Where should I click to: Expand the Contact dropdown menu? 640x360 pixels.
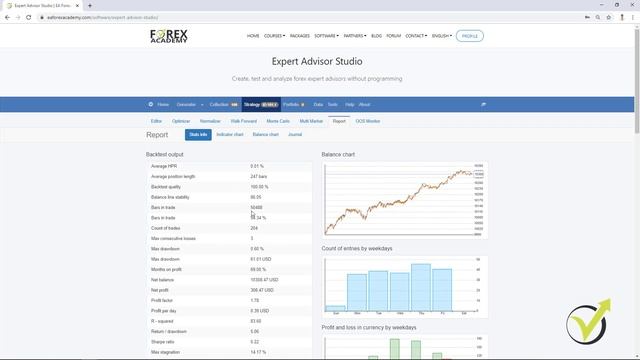pyautogui.click(x=416, y=36)
